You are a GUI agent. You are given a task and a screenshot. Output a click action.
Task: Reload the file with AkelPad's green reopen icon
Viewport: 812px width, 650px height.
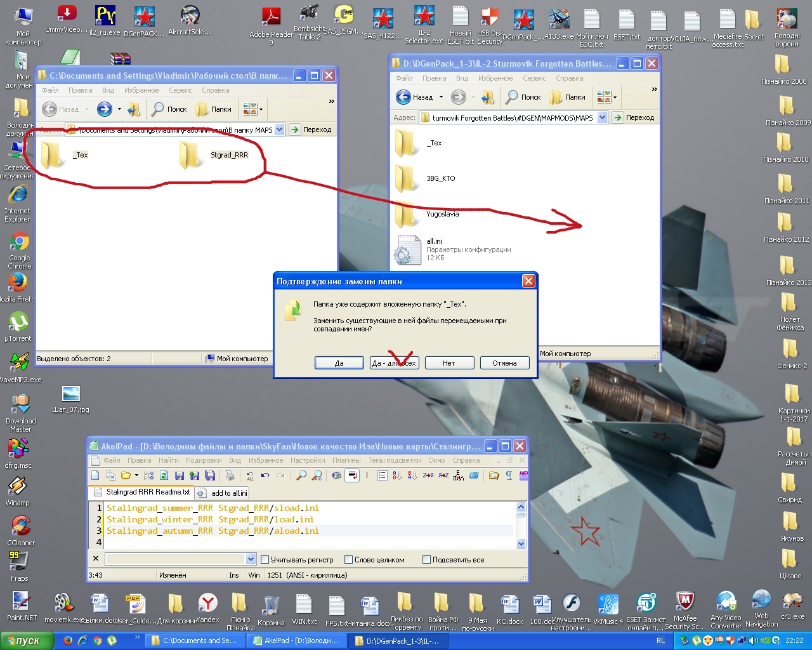click(x=164, y=475)
